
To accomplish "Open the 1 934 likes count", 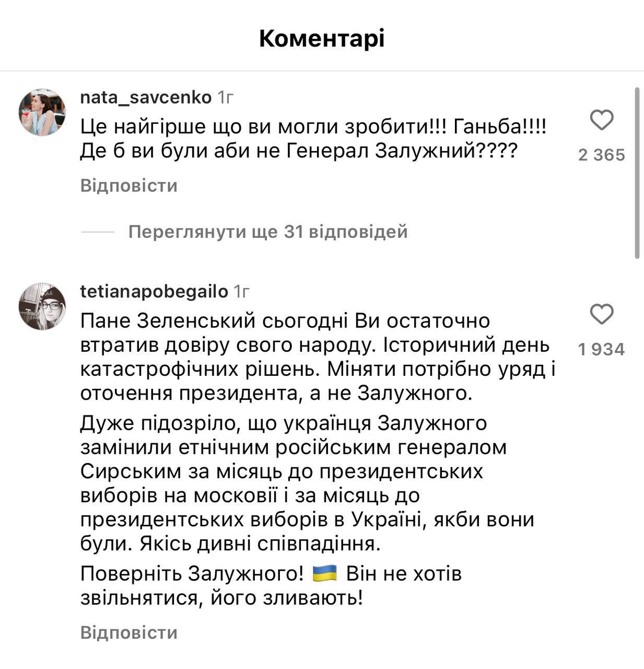I will [x=601, y=349].
